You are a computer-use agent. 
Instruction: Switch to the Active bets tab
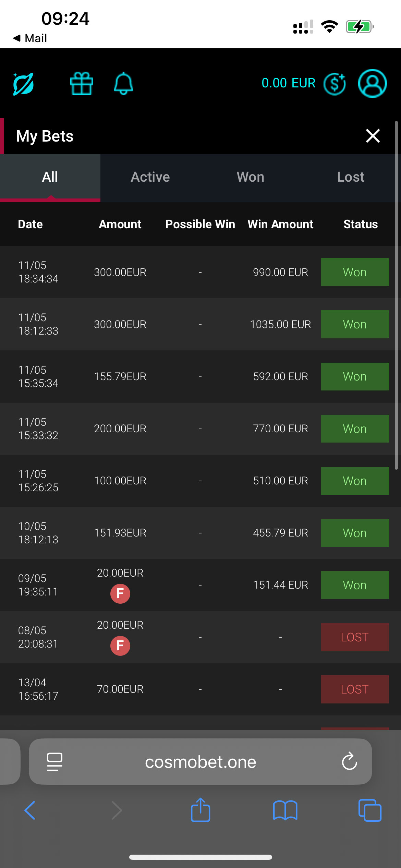click(x=150, y=177)
